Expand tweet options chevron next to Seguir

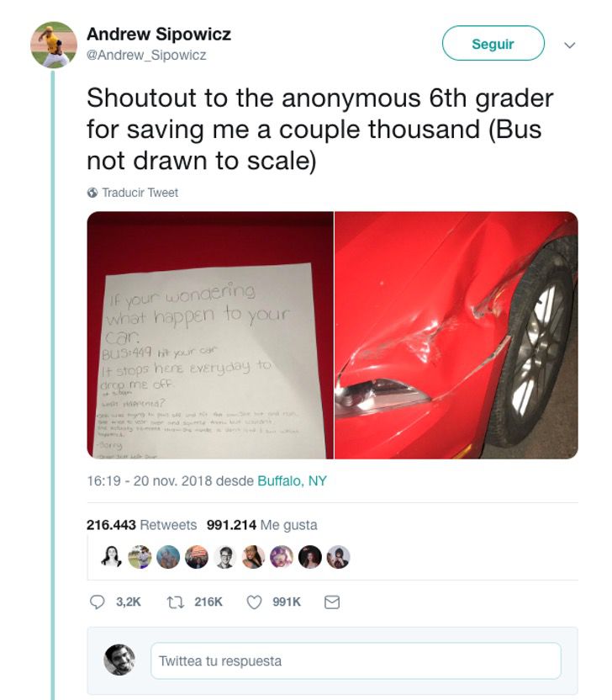coord(570,45)
